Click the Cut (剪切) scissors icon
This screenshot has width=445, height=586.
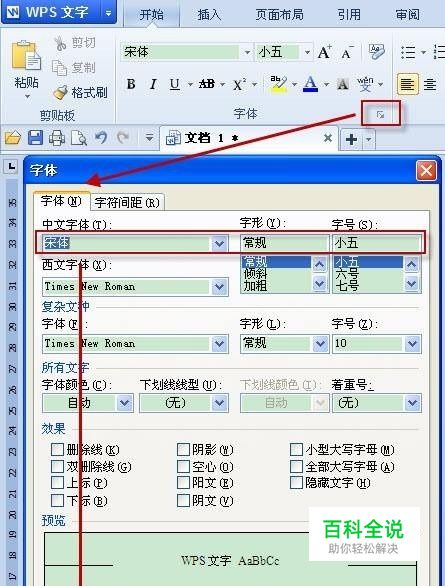coord(60,43)
